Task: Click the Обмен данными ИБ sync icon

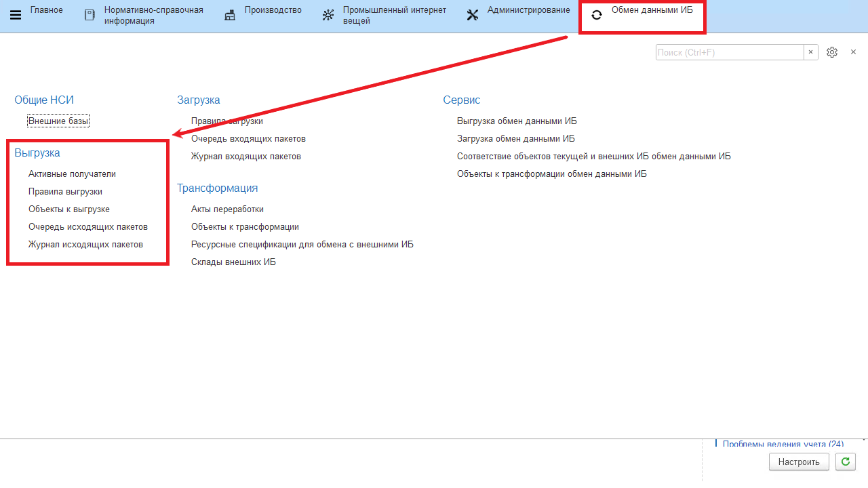Action: 597,15
